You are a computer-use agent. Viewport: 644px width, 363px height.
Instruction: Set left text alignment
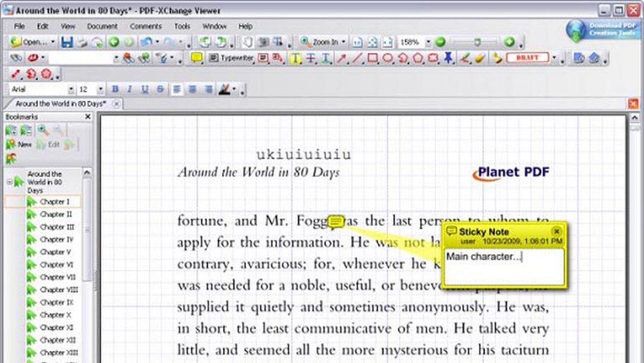point(177,89)
